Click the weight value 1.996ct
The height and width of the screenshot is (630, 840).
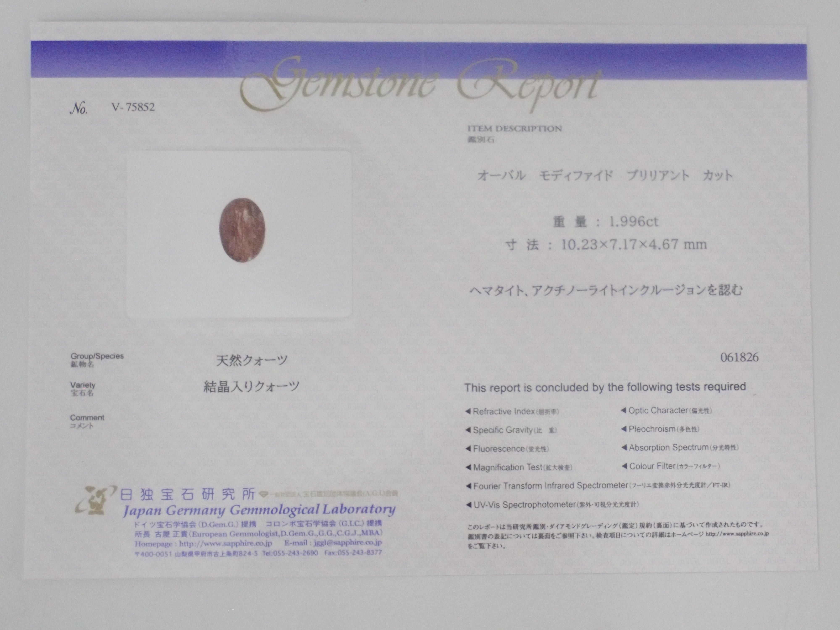[x=633, y=221]
